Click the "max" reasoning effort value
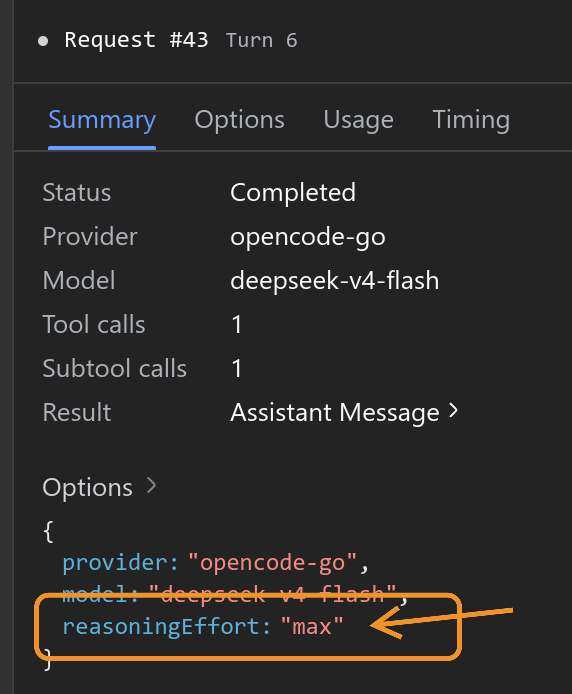Viewport: 572px width, 694px height. coord(312,627)
